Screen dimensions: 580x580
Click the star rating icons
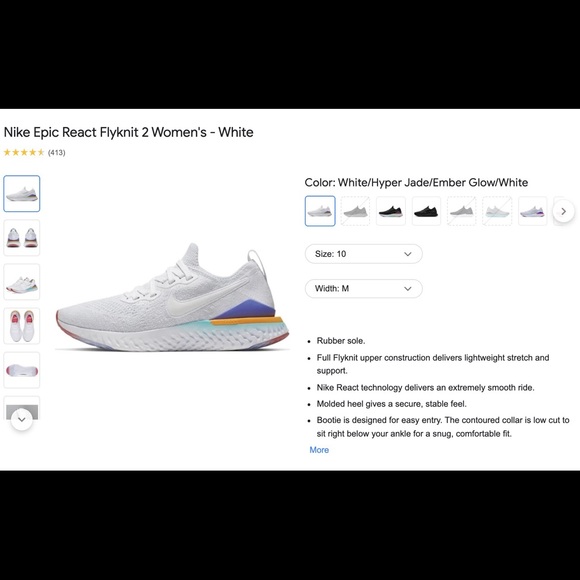tap(24, 152)
